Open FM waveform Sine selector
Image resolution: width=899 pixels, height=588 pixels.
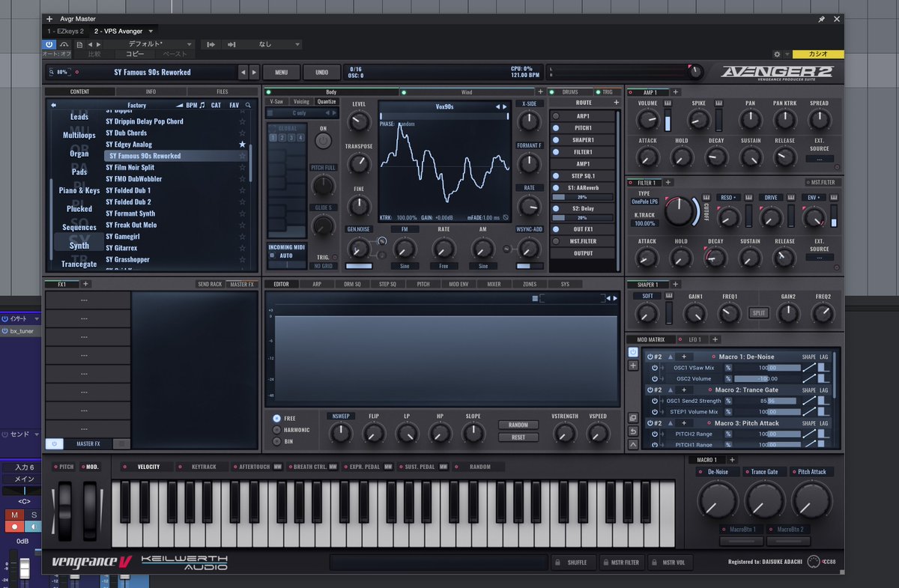[x=405, y=266]
